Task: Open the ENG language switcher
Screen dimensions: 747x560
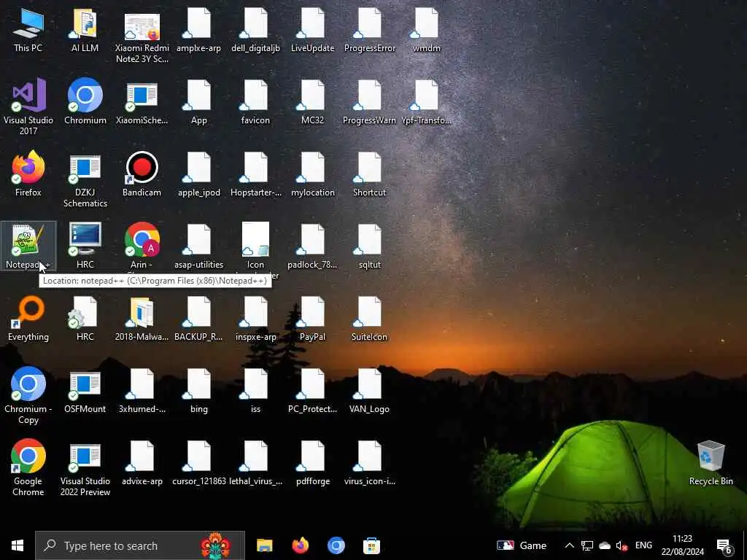Action: click(643, 545)
